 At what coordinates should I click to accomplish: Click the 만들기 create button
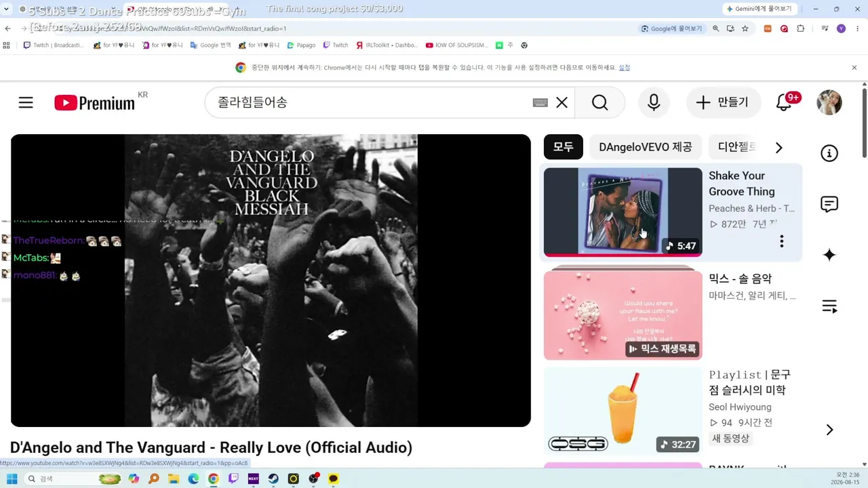722,102
